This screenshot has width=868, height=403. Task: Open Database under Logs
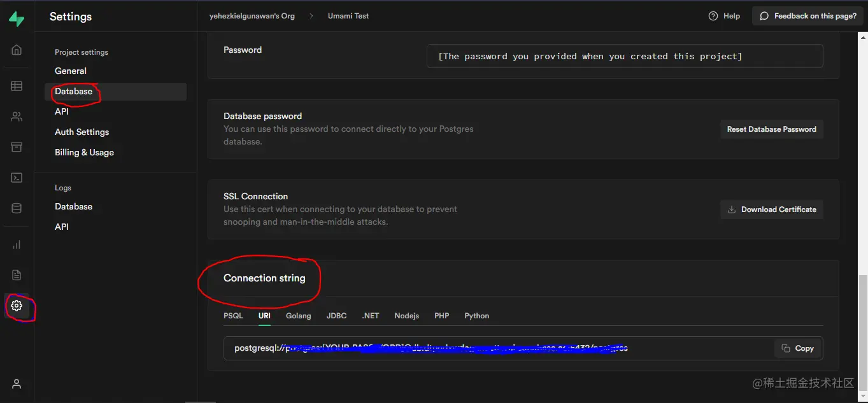(73, 206)
